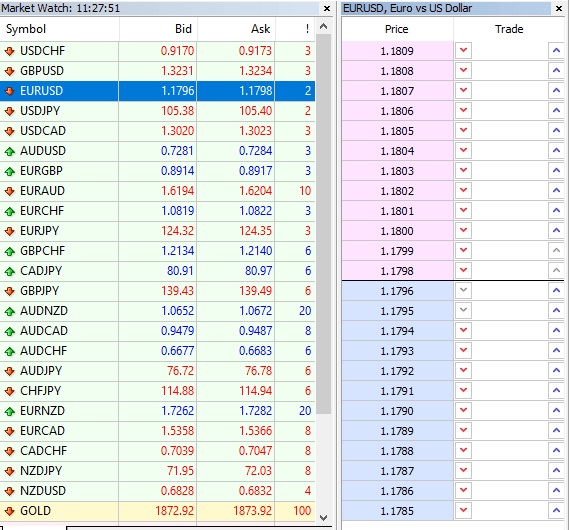This screenshot has height=530, width=569.
Task: Click the down arrow icon beside GOLD
Action: (10, 511)
